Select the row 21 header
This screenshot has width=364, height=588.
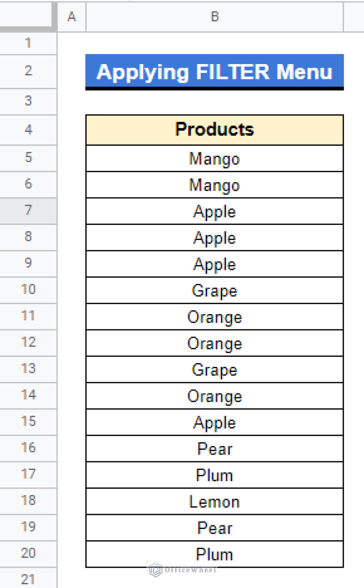click(28, 579)
